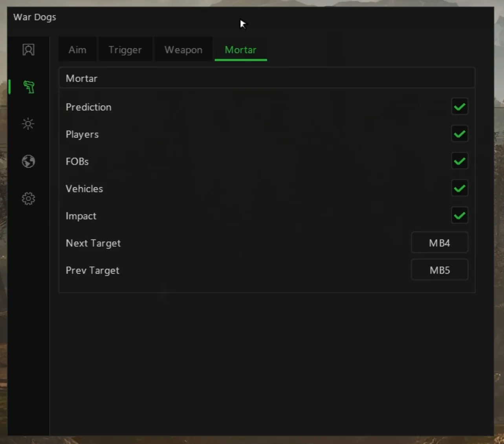This screenshot has height=444, width=504.
Task: Select the gun weapon sidebar icon
Action: (x=29, y=87)
